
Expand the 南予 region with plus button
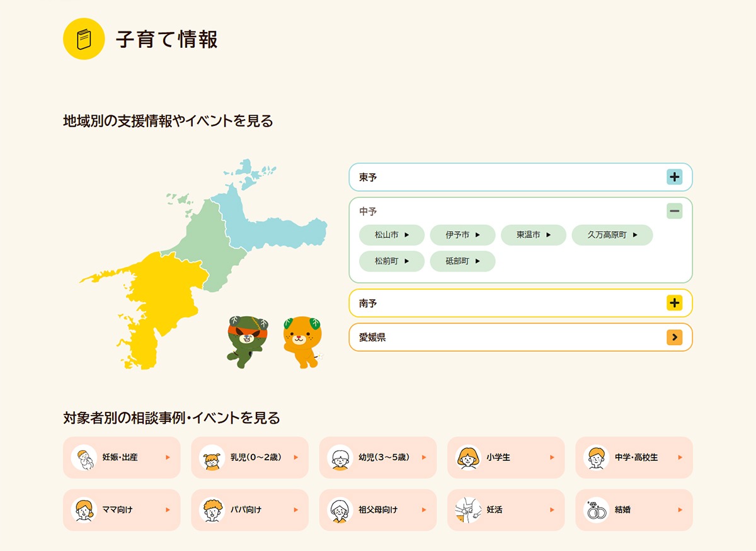674,303
